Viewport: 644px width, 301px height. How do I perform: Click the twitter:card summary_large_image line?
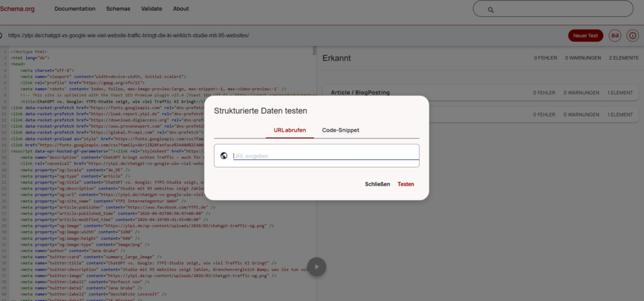coord(91,256)
